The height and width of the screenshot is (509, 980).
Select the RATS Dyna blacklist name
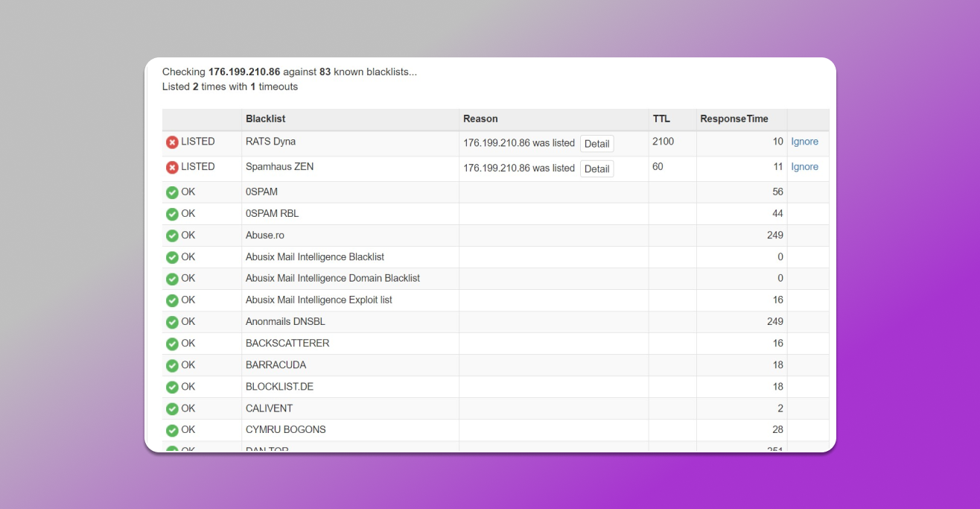coord(270,142)
